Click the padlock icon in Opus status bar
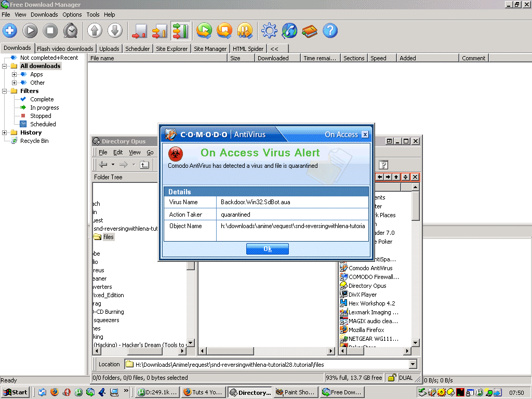Viewport: 532px width, 399px height. pos(392,378)
